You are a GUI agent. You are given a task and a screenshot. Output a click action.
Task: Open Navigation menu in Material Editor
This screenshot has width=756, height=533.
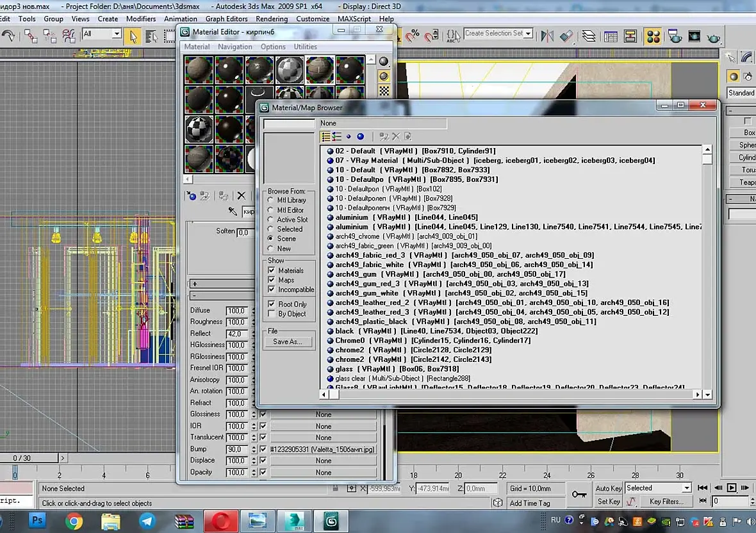(x=234, y=47)
